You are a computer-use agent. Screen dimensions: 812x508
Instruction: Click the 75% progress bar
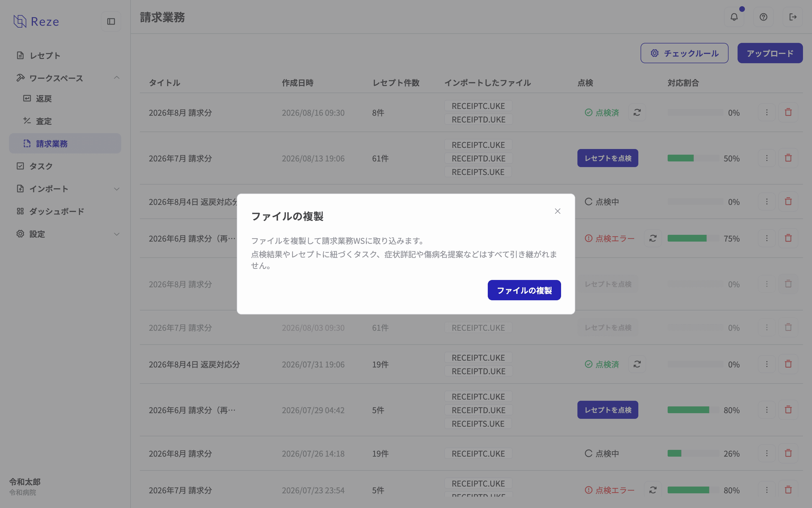tap(693, 238)
